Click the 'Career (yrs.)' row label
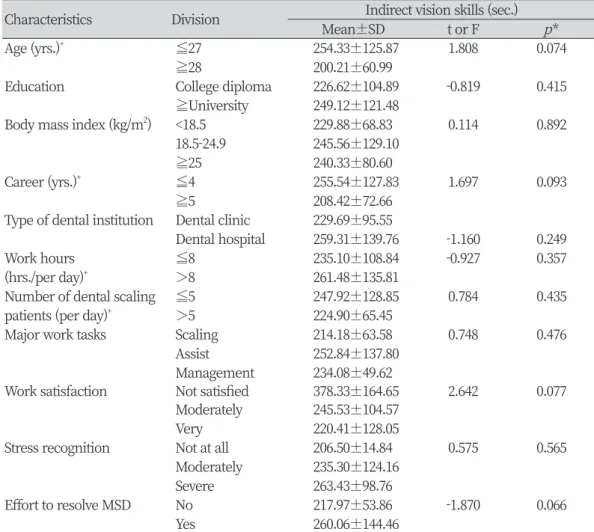The width and height of the screenshot is (594, 532). 42,183
